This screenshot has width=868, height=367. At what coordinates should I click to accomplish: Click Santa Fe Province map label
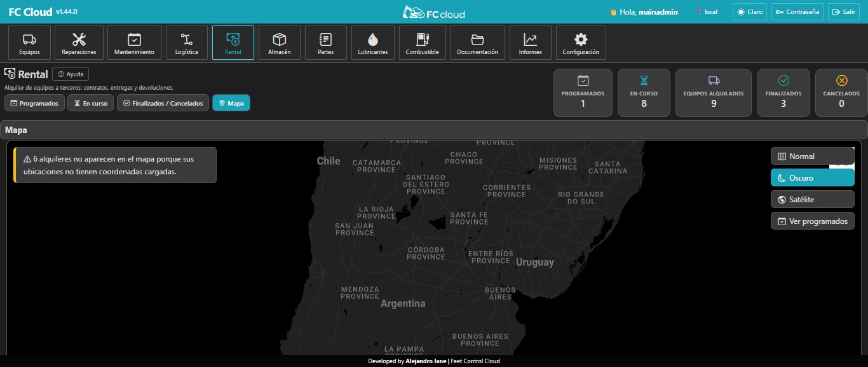469,218
